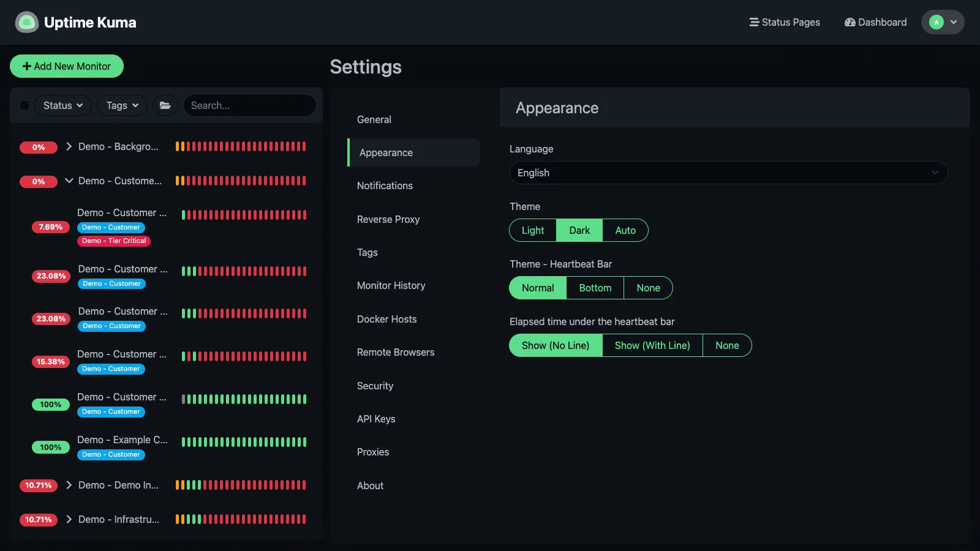Open Monitor History settings
The height and width of the screenshot is (551, 980).
pyautogui.click(x=413, y=285)
